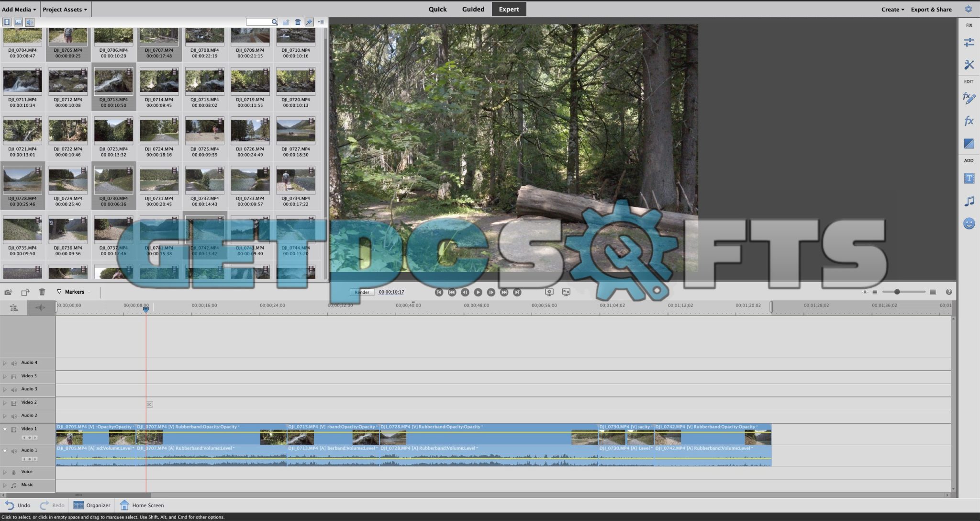Switch to Expert mode tab
This screenshot has height=521, width=980.
tap(509, 9)
